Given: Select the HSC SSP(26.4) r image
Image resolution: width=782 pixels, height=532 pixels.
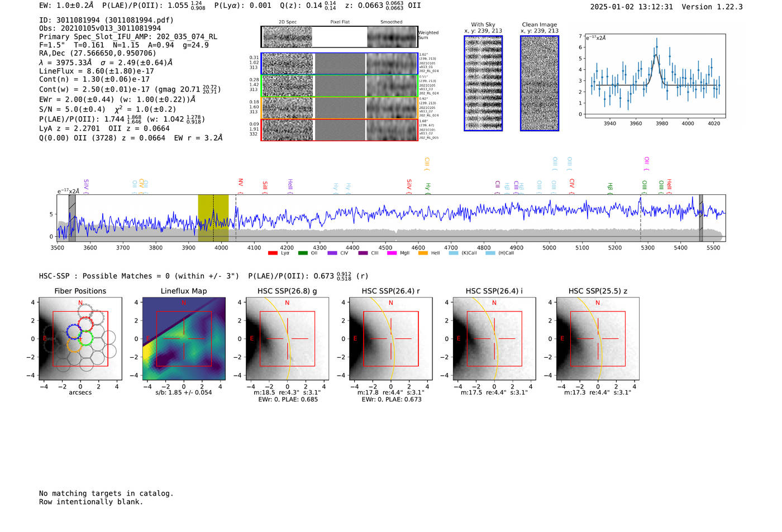Looking at the screenshot, I should 391,338.
